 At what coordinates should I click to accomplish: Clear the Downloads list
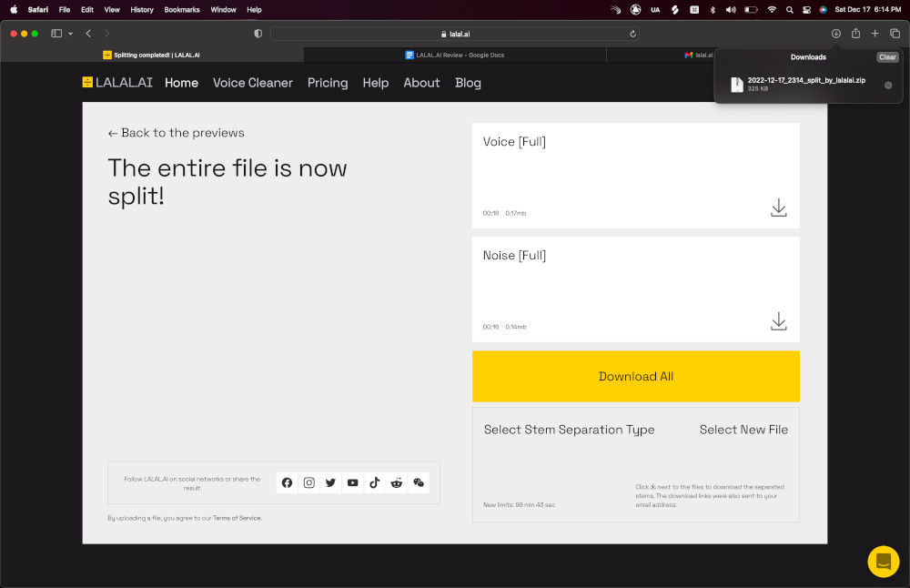point(887,56)
